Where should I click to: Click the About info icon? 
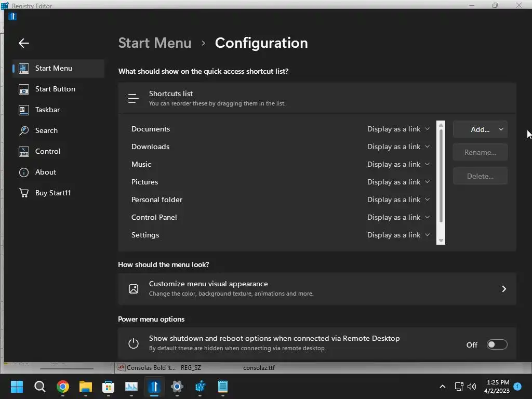pos(24,172)
